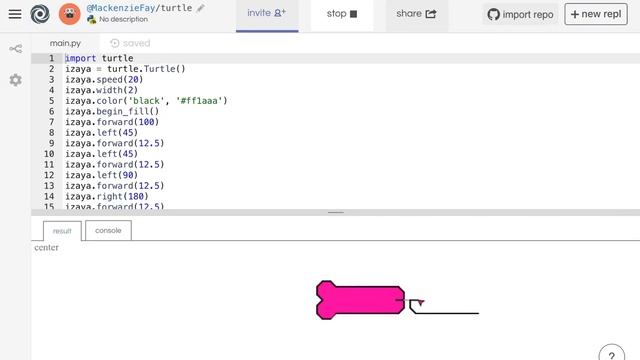Click the share button
Viewport: 640px width, 360px height.
(417, 14)
